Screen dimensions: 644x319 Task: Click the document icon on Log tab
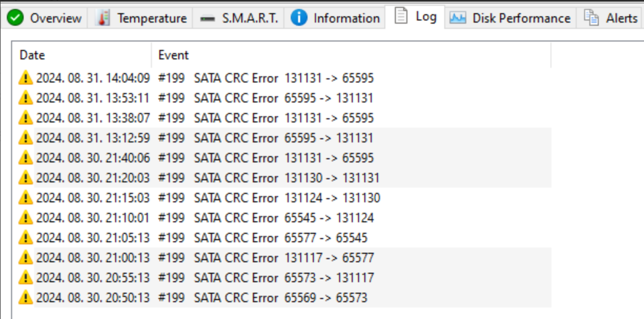pyautogui.click(x=401, y=16)
